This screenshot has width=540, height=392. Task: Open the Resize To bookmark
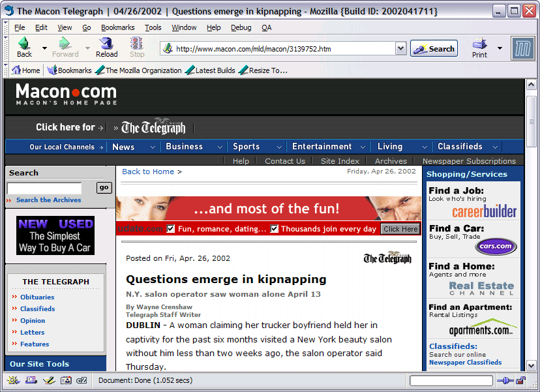(263, 70)
